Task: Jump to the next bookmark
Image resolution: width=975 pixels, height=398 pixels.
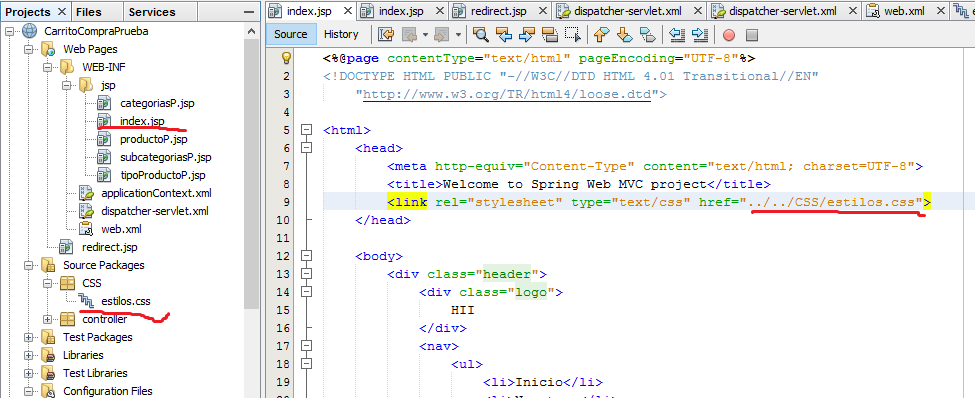Action: (624, 34)
